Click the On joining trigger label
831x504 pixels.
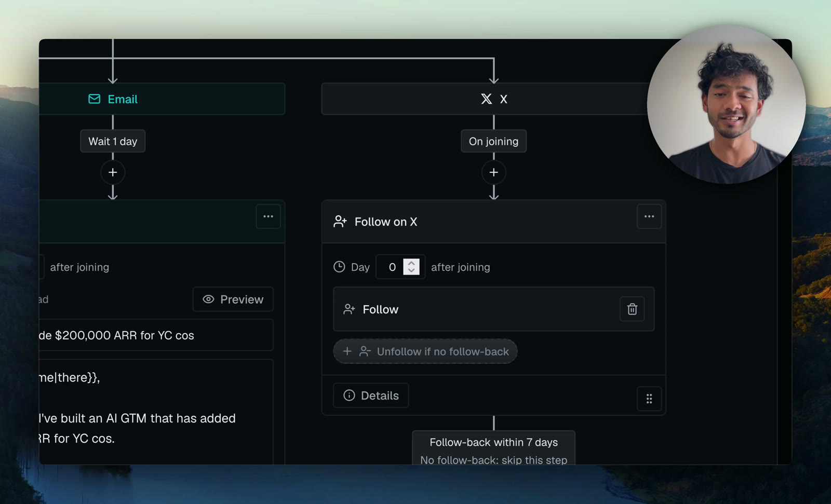tap(494, 141)
